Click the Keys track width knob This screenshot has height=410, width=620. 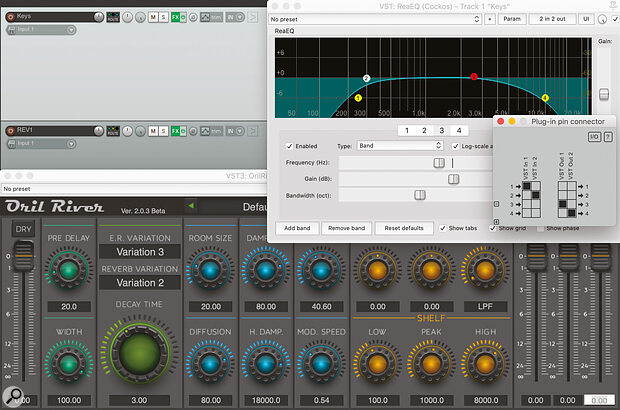pyautogui.click(x=140, y=17)
